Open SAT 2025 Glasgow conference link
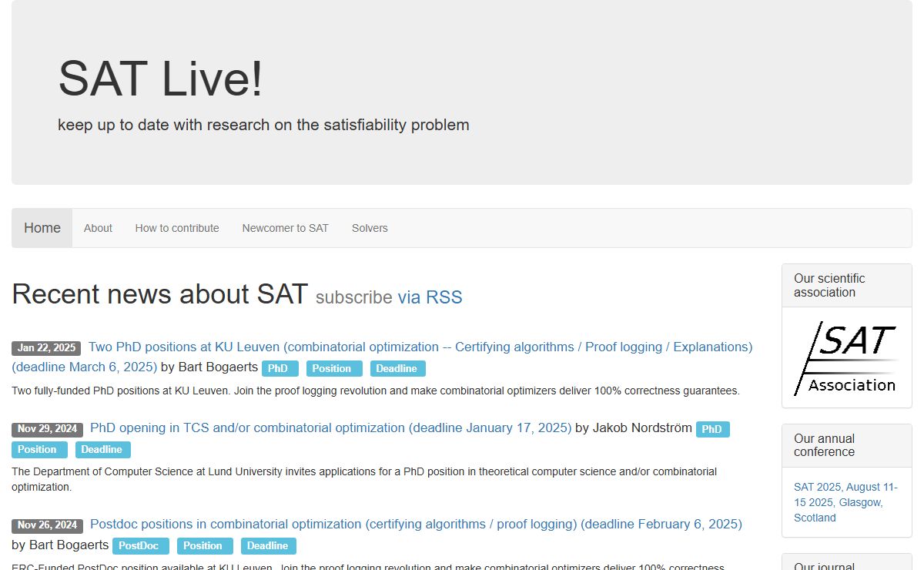 coord(845,502)
